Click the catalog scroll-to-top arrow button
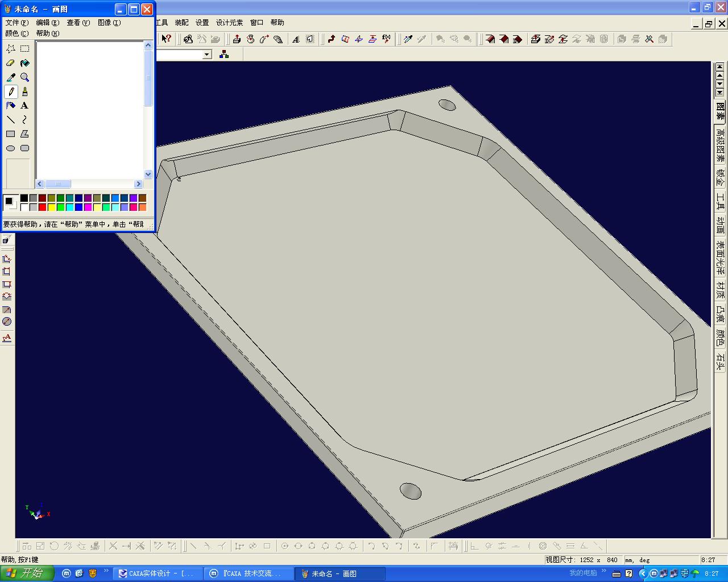 720,67
